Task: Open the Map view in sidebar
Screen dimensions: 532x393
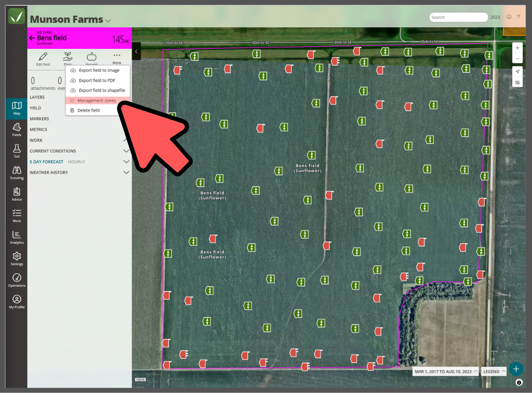Action: coord(17,108)
